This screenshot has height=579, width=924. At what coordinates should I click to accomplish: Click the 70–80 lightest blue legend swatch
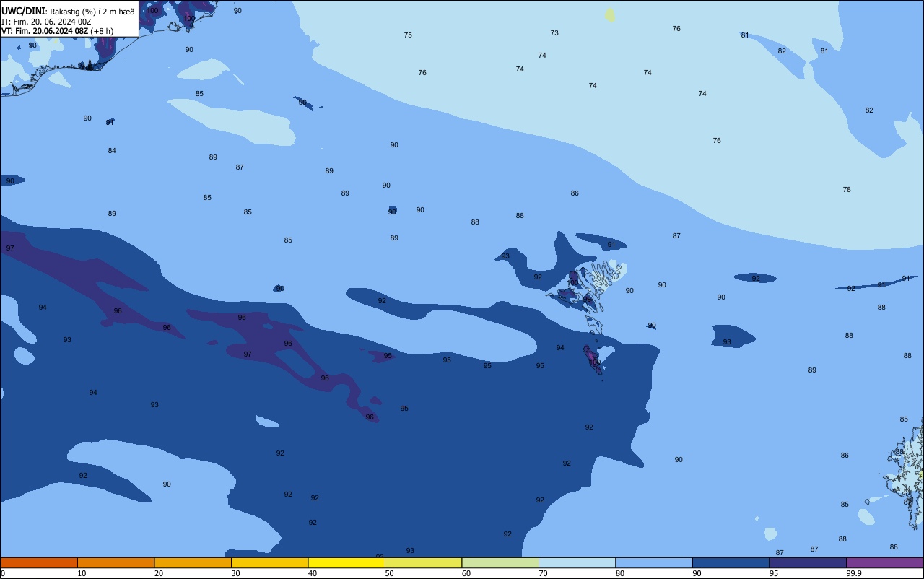click(577, 562)
